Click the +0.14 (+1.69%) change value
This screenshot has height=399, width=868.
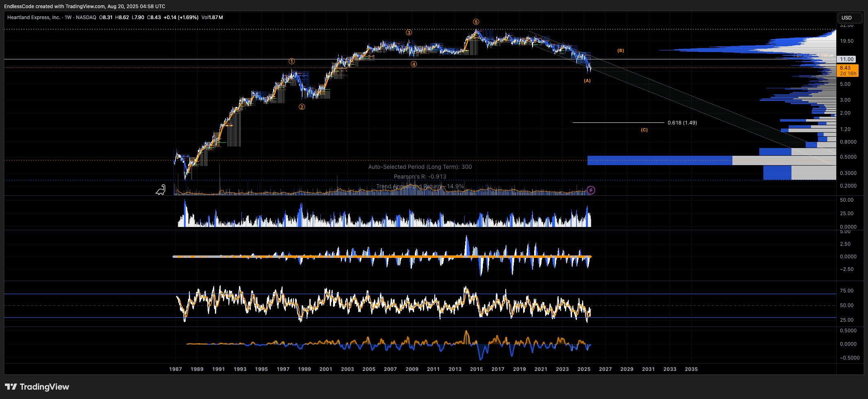pyautogui.click(x=181, y=17)
